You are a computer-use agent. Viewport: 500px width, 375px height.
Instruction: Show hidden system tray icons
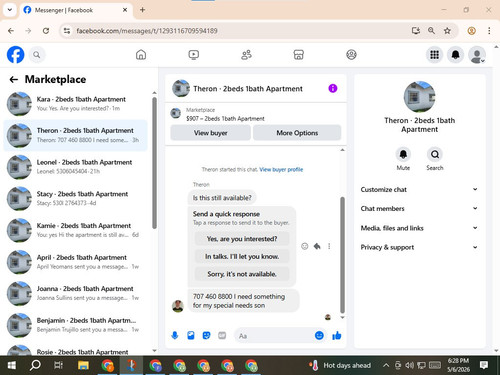coord(386,366)
